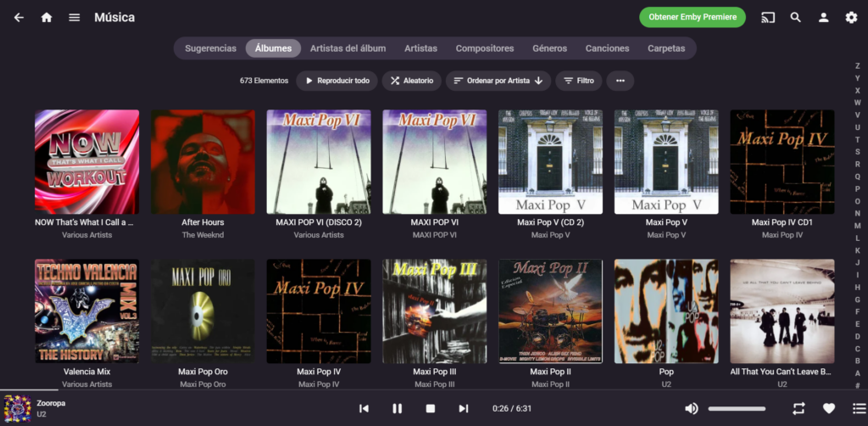Jump to letter T in alphabet index
Screen dimensions: 868x426
click(858, 140)
